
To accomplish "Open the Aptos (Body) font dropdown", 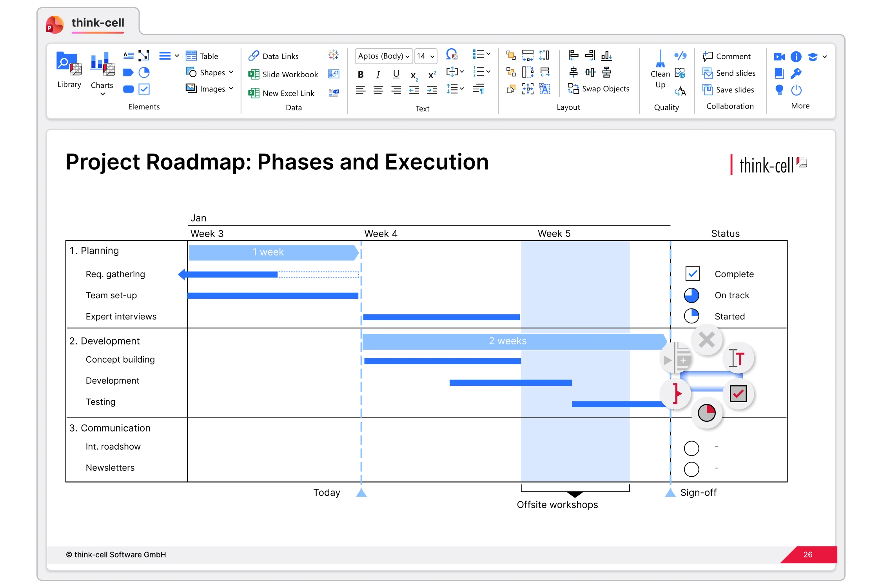I will click(x=383, y=56).
